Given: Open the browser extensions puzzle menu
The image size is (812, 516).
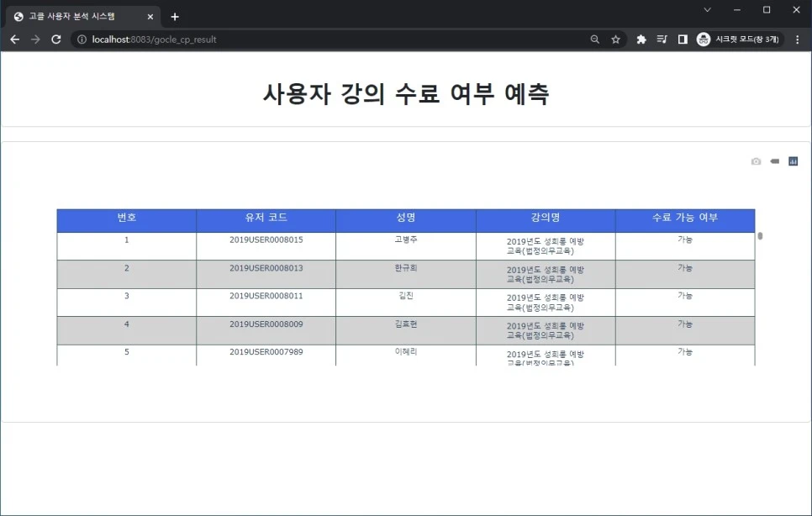Looking at the screenshot, I should coord(641,39).
